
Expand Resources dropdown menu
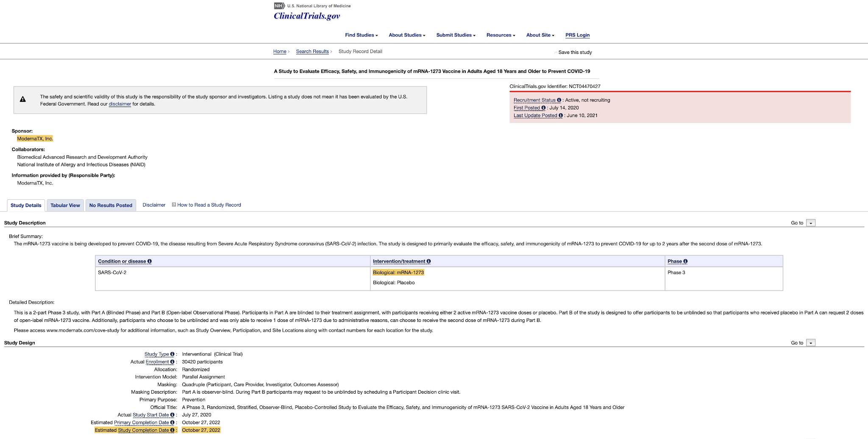(501, 35)
